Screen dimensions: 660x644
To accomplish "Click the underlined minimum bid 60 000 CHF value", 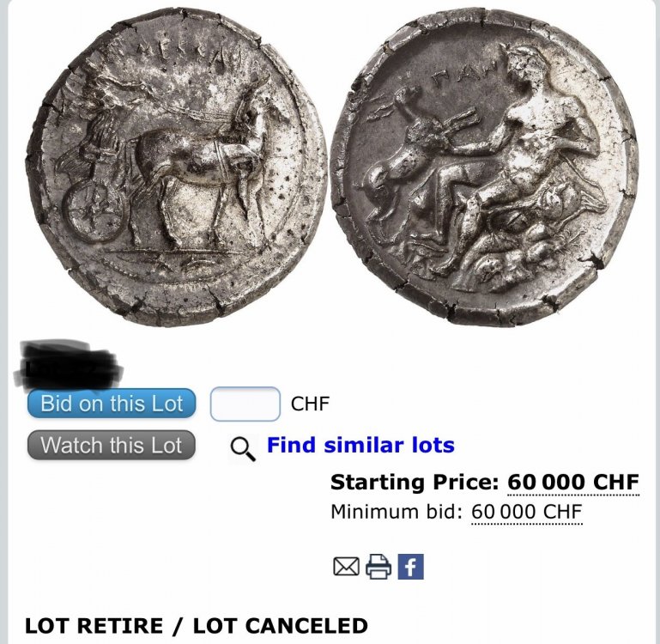I will pyautogui.click(x=527, y=513).
